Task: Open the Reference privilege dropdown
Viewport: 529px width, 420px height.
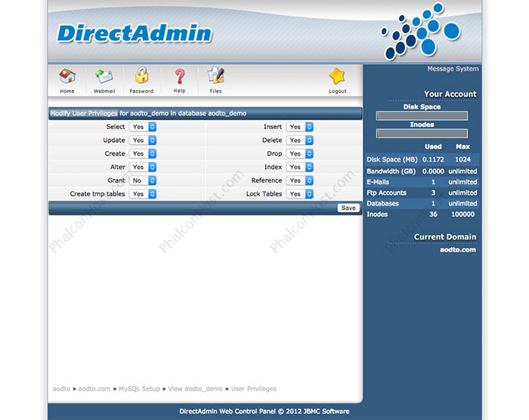Action: [x=299, y=181]
